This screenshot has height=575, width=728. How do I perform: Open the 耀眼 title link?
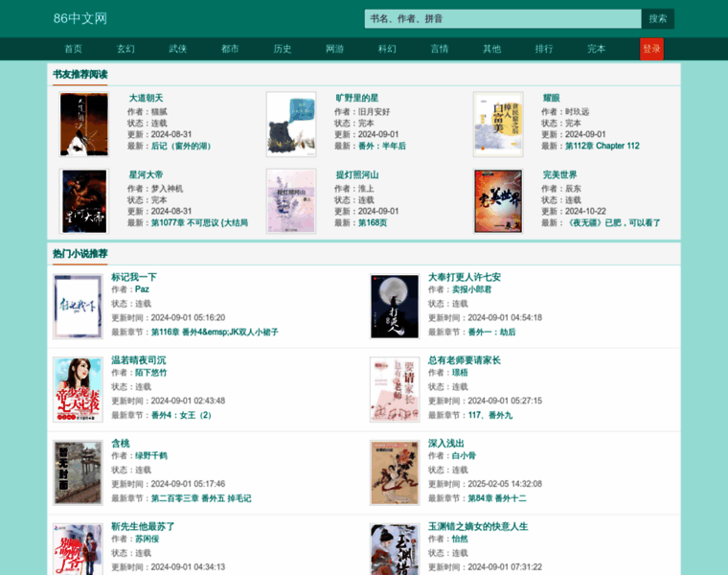pos(551,98)
